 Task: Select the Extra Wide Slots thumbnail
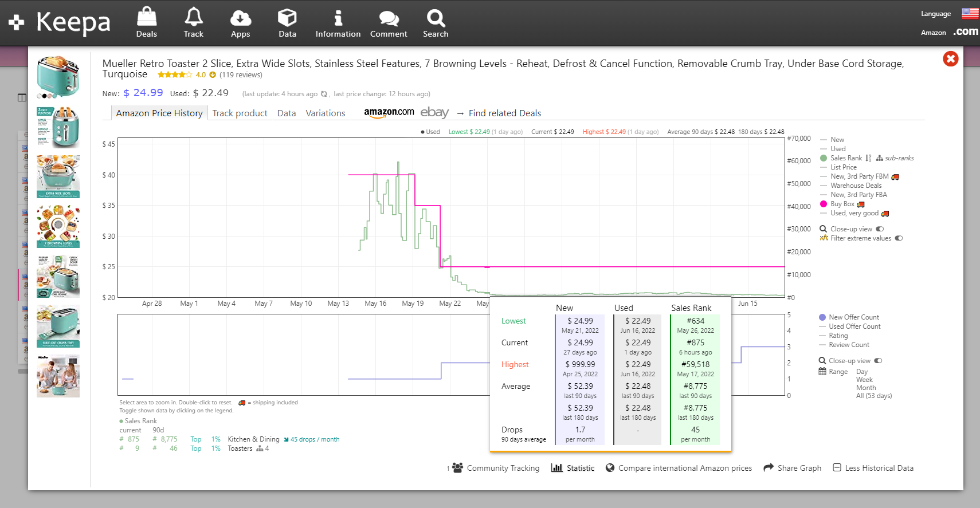(58, 176)
